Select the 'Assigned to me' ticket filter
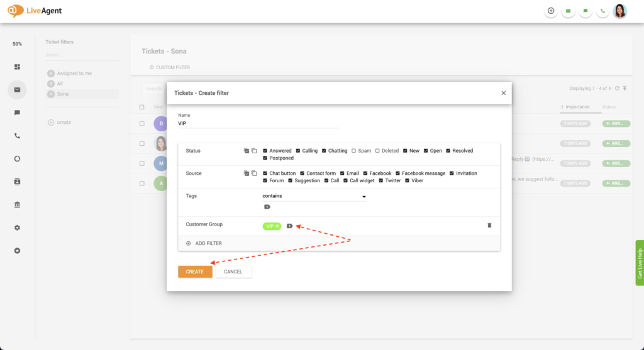 (74, 74)
